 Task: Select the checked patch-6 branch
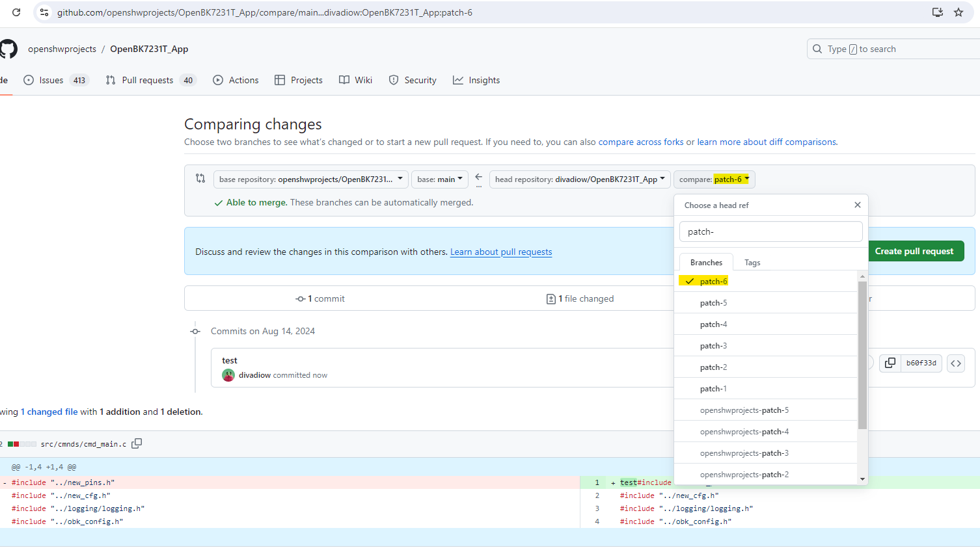click(x=766, y=281)
